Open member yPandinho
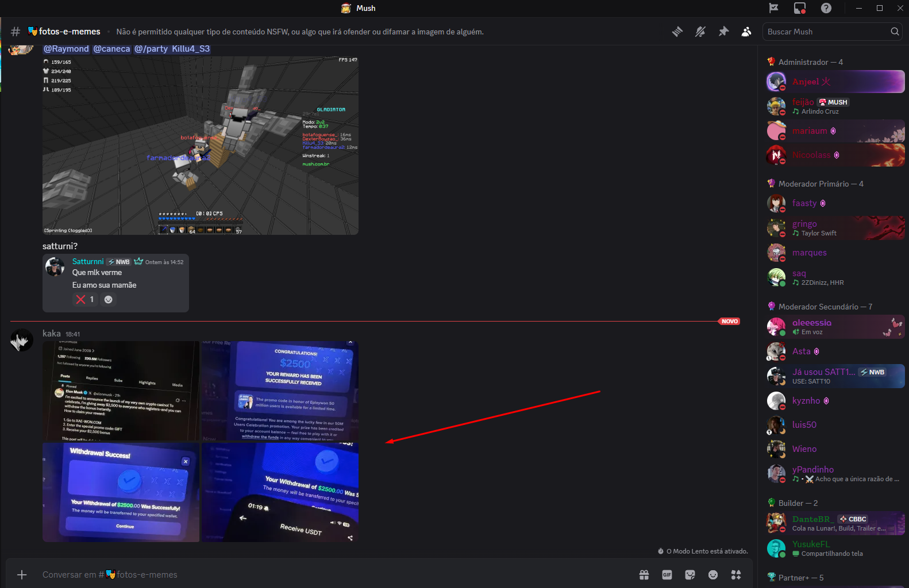The image size is (909, 588). (835, 474)
